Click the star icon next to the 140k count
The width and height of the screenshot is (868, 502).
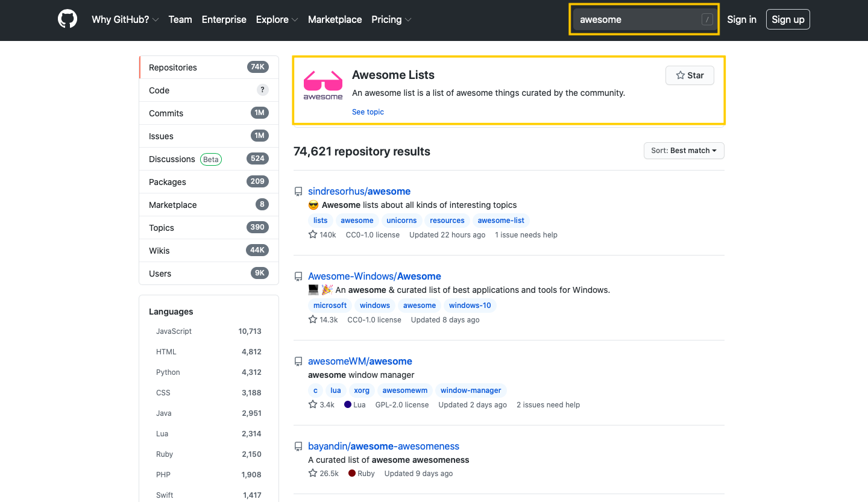pos(312,234)
